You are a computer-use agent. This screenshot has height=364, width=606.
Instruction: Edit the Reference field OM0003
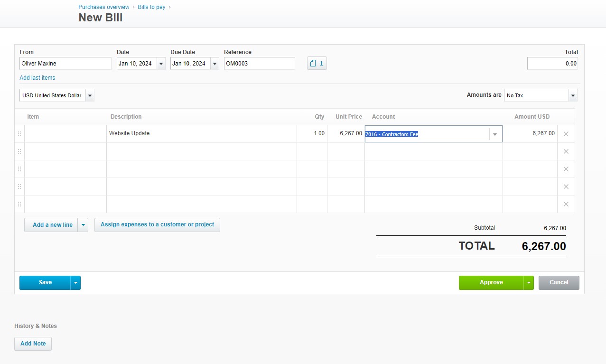260,64
